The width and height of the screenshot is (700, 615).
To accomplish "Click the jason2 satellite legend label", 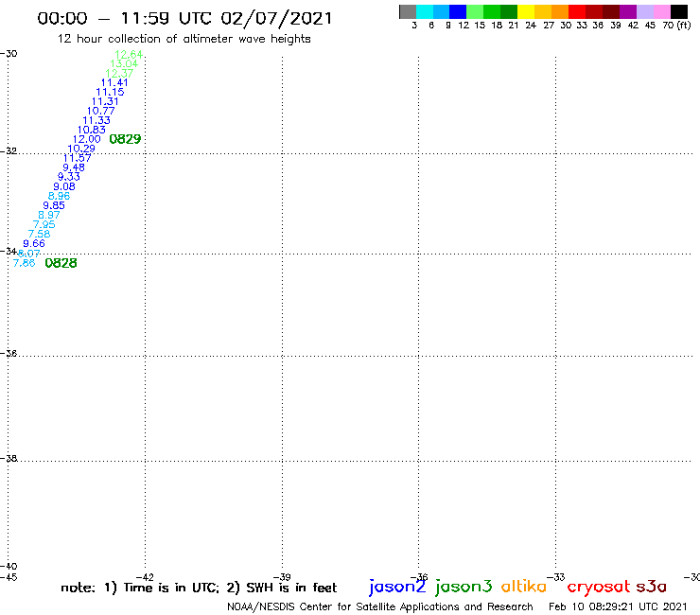I will point(397,587).
